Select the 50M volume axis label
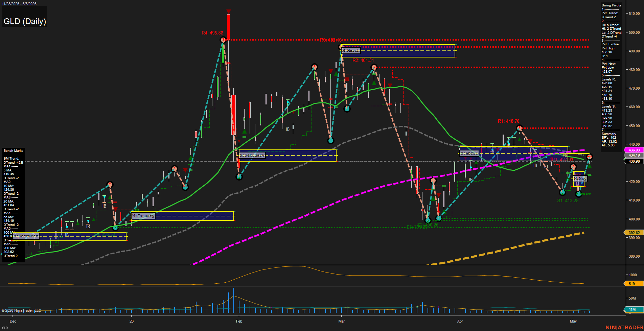The height and width of the screenshot is (331, 644). 632,298
